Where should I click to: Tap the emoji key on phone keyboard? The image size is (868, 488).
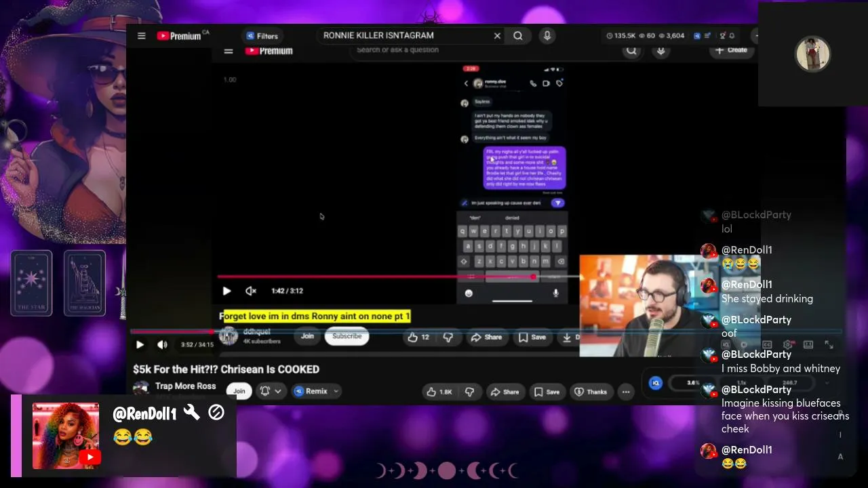coord(468,293)
